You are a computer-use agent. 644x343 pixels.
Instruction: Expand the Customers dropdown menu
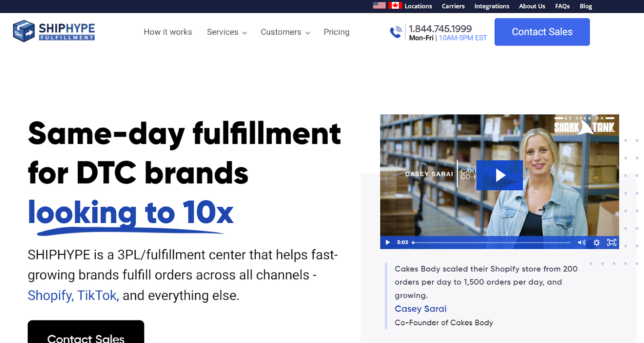point(285,32)
